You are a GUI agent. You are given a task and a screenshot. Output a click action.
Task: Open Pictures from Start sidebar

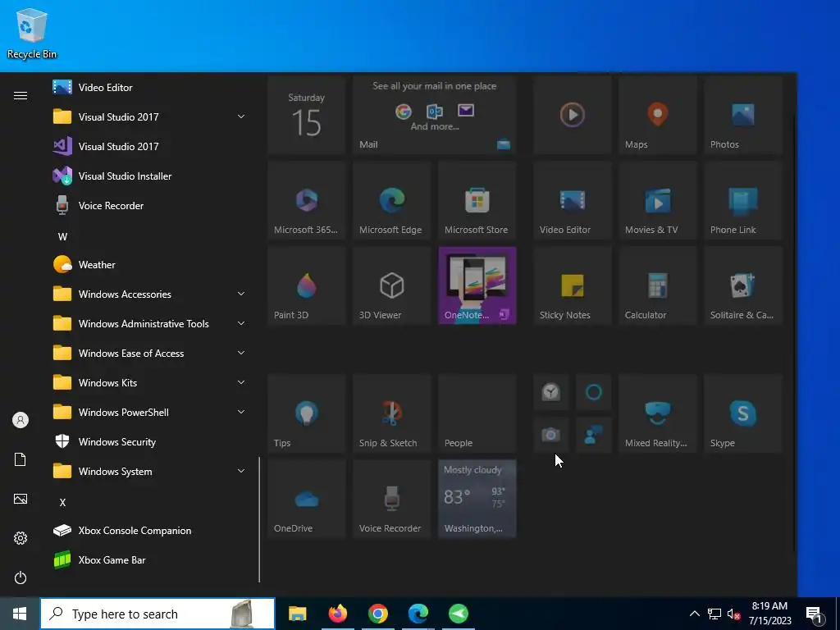coord(21,499)
